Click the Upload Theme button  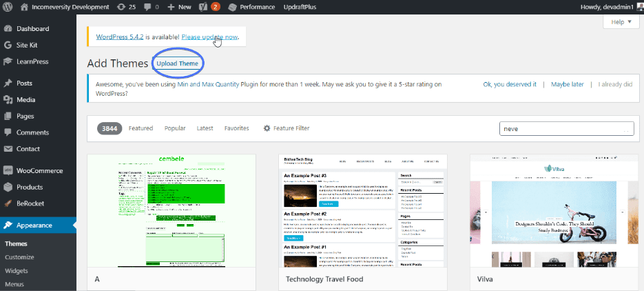pyautogui.click(x=178, y=63)
